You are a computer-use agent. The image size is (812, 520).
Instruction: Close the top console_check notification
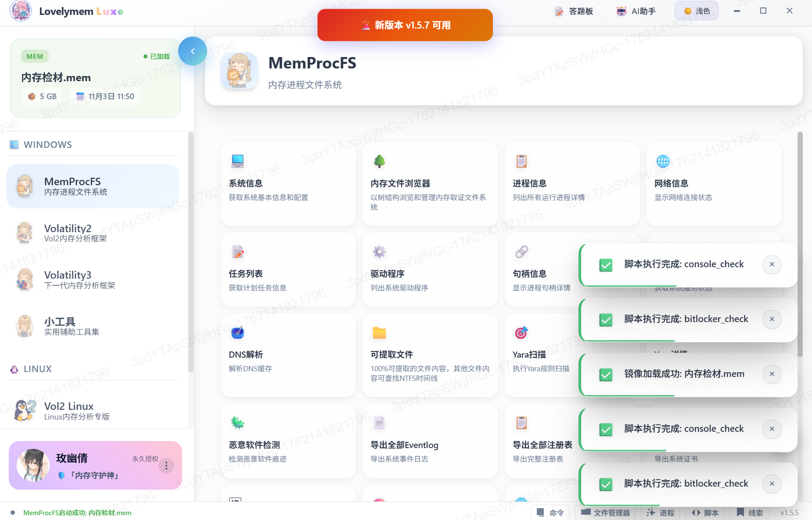tap(772, 264)
